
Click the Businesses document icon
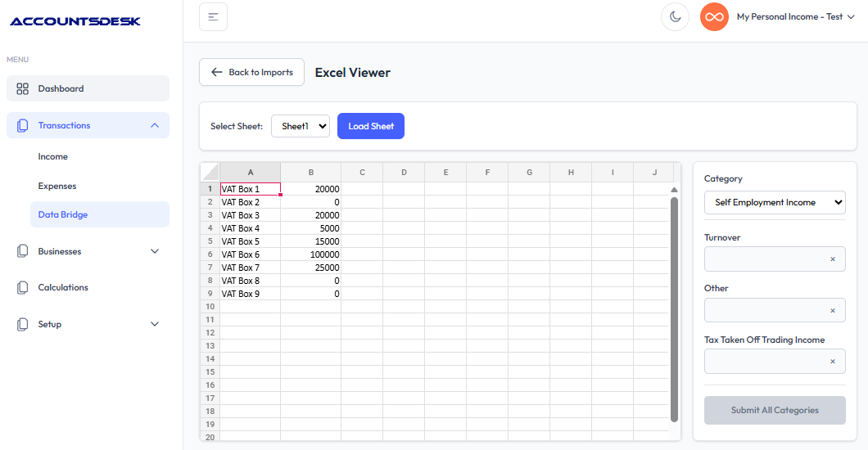tap(23, 251)
